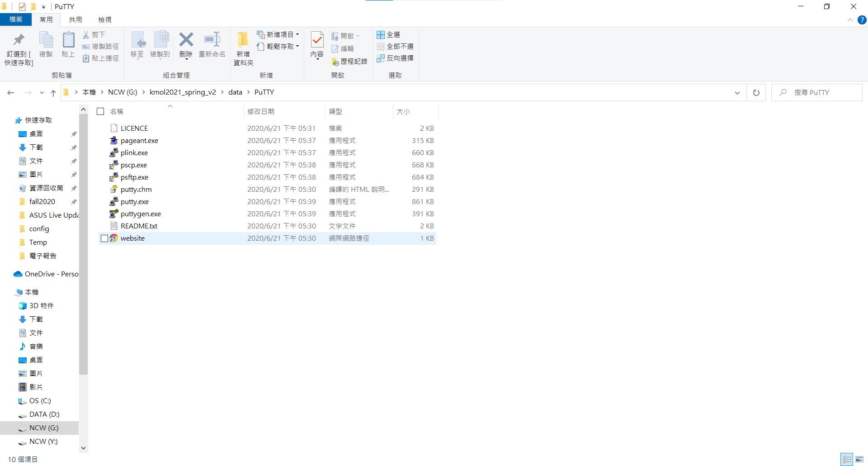Click the Properties (內容) checkmark icon
This screenshot has width=868, height=466.
[x=317, y=40]
